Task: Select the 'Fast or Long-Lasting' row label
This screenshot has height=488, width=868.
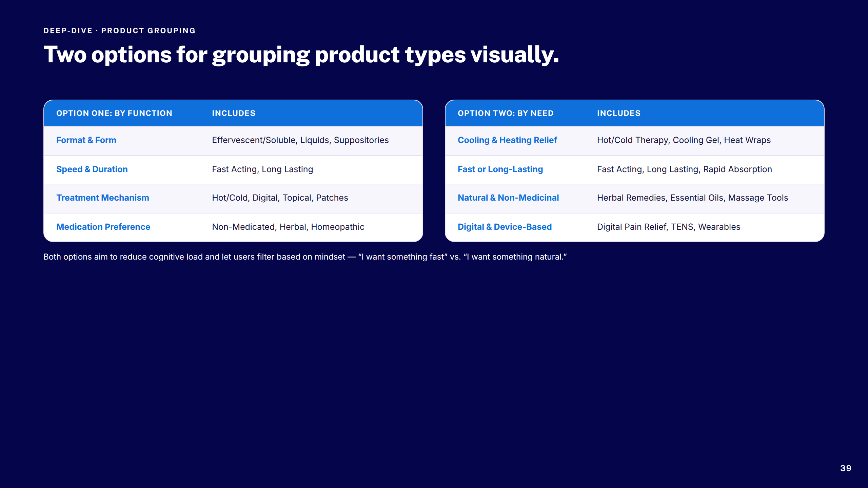Action: [500, 169]
